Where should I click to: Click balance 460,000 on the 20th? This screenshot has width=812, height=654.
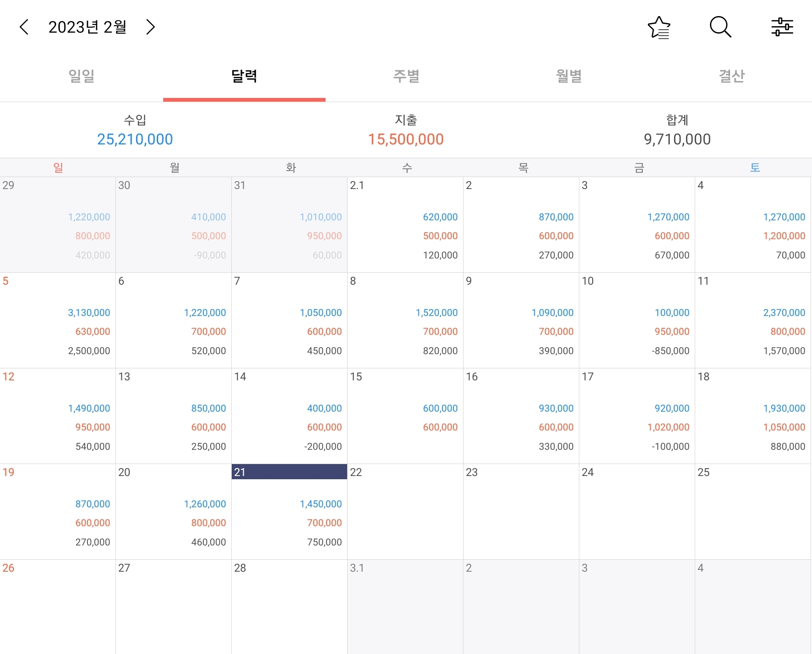click(209, 542)
